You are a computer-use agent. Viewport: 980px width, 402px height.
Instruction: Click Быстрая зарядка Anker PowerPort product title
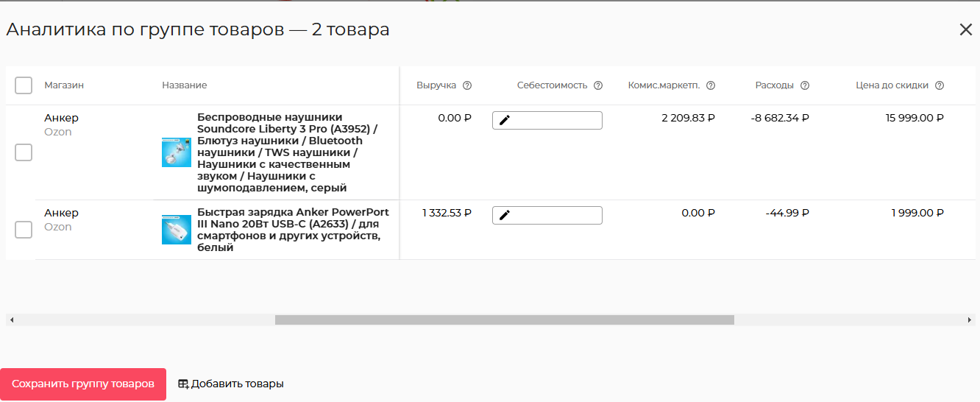(293, 230)
